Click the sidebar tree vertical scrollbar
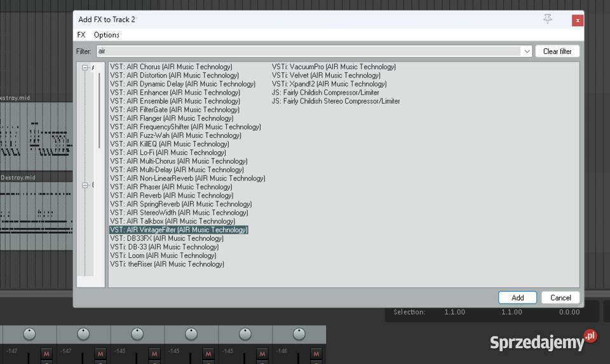 click(99, 111)
